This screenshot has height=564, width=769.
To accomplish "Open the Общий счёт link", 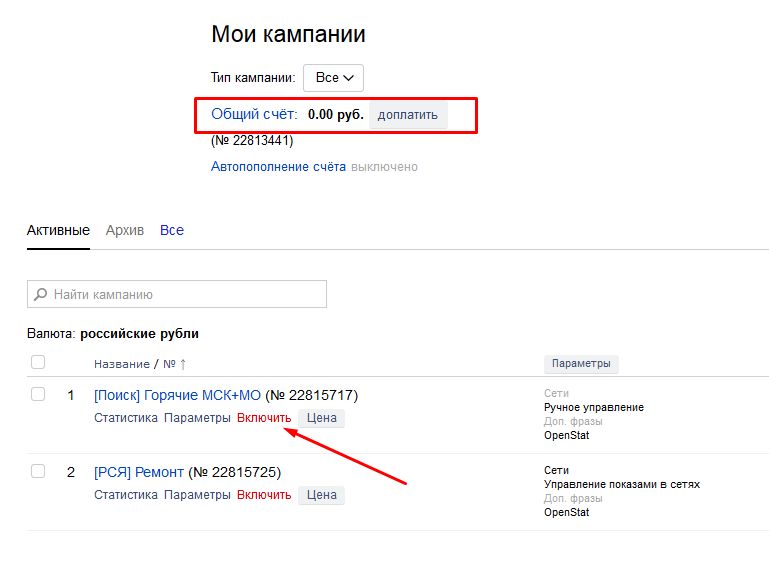I will pos(254,114).
